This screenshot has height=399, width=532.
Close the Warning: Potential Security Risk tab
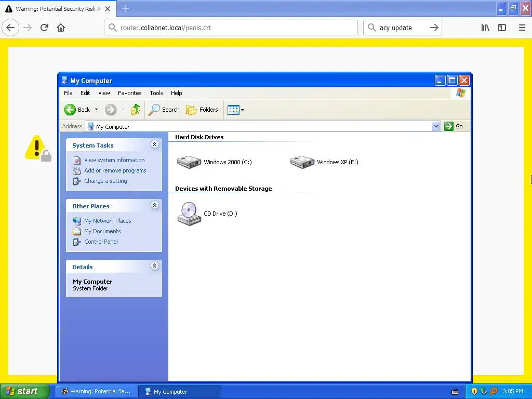[x=108, y=9]
